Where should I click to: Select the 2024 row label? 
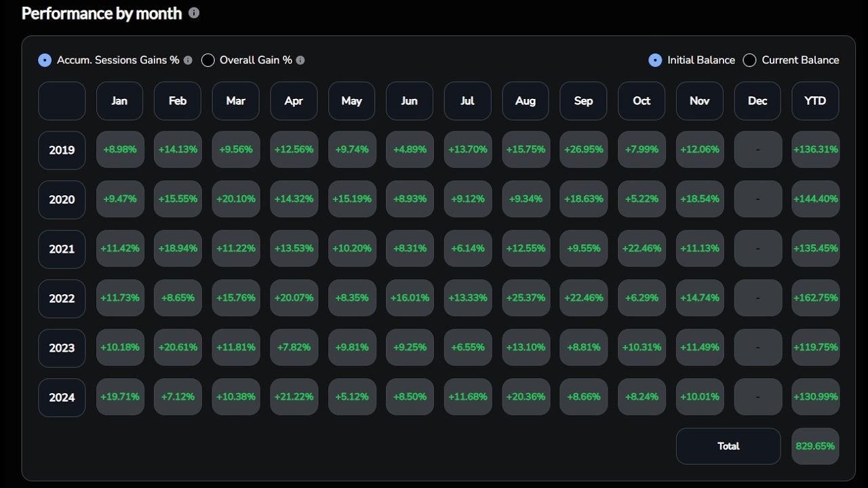click(62, 398)
